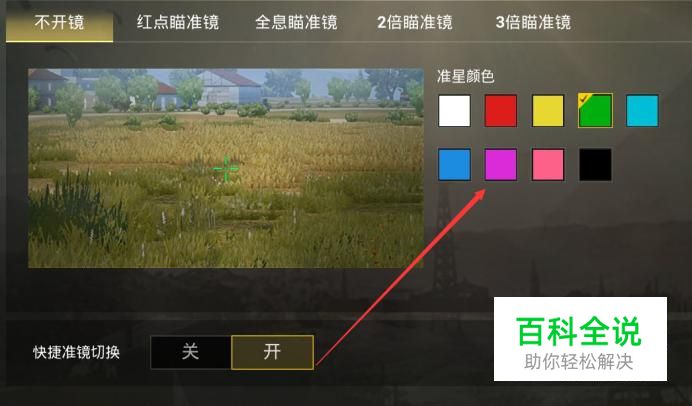Screen dimensions: 692x406
Task: Switch to the 不开镜 tab
Action: coord(60,22)
